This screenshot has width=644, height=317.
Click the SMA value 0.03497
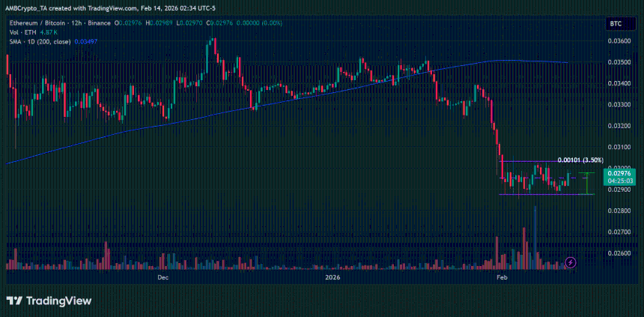pyautogui.click(x=87, y=41)
